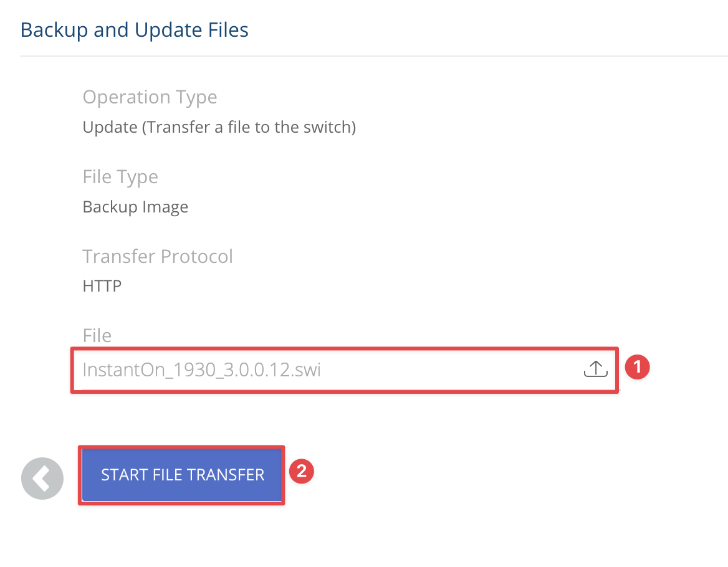Click the InstantOn_1930_3.0.0.12.swi file field
728x567 pixels.
(x=345, y=370)
